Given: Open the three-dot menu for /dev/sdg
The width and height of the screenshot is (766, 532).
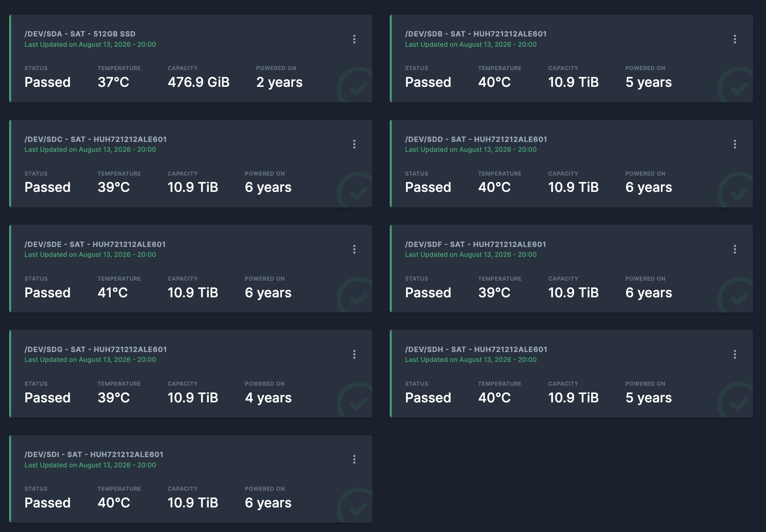Looking at the screenshot, I should click(x=354, y=354).
